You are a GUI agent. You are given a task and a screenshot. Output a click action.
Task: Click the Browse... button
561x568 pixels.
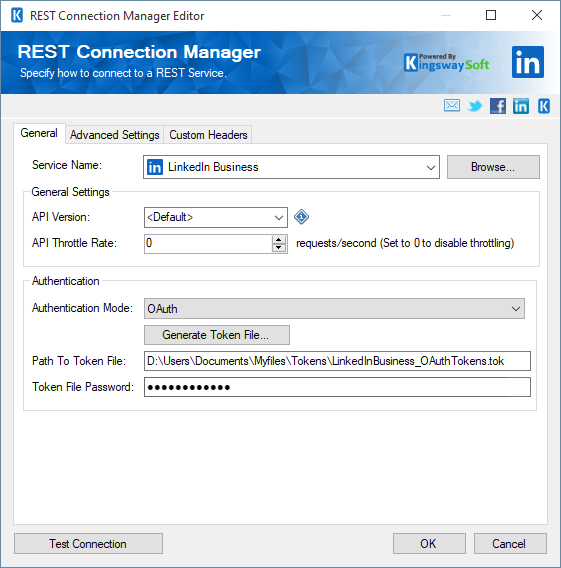493,167
